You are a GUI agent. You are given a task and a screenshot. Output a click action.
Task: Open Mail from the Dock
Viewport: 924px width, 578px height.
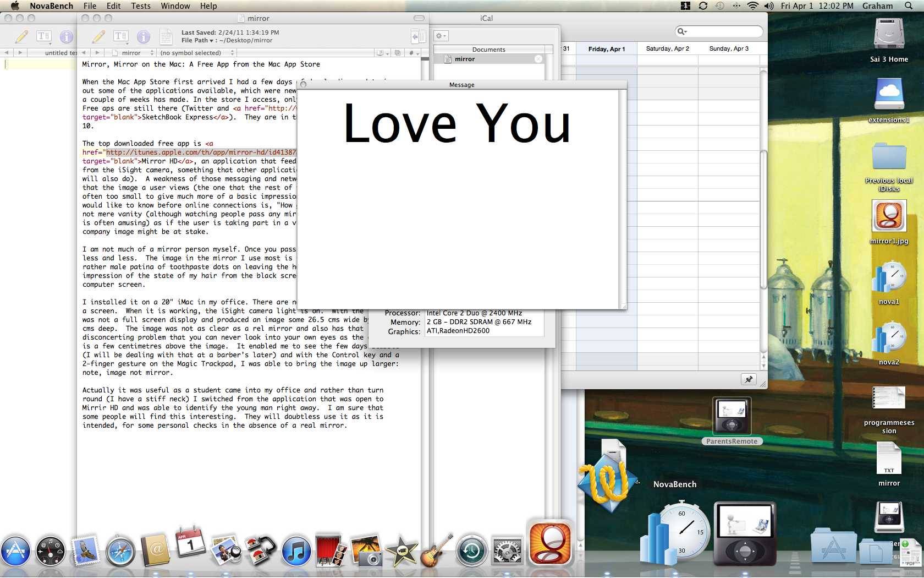pos(85,550)
